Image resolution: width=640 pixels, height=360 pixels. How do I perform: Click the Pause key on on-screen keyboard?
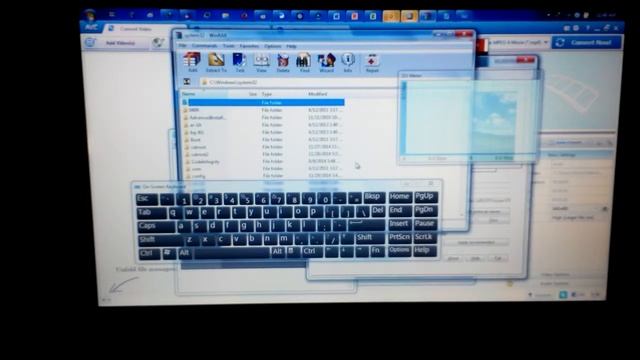pos(425,224)
